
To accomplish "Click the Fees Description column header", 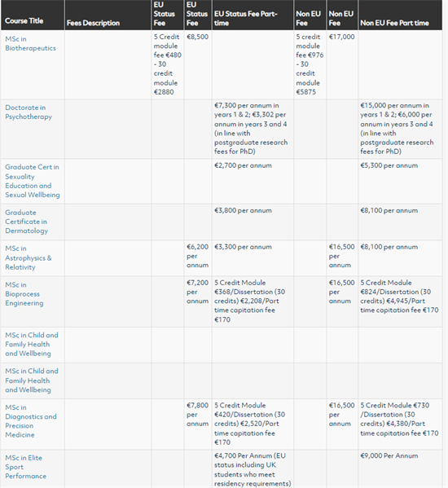I will point(93,23).
